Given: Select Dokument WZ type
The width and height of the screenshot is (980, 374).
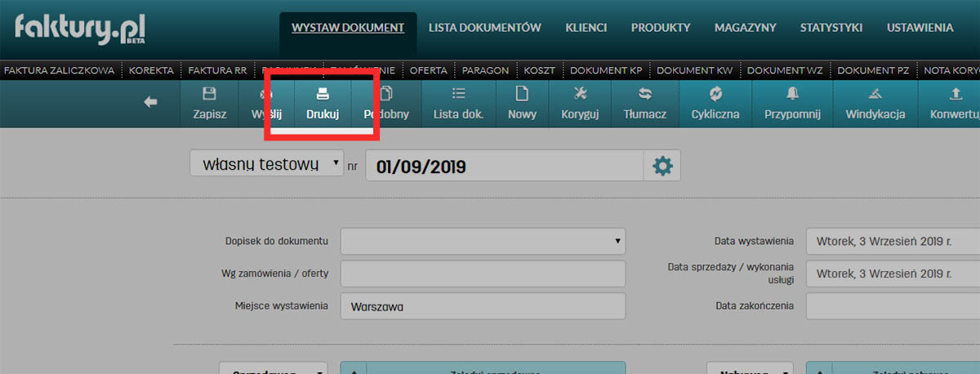Looking at the screenshot, I should coord(785,70).
